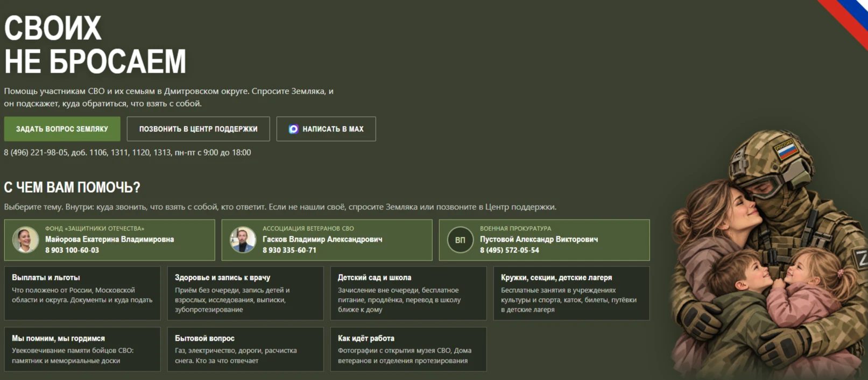868x380 pixels.
Task: Open Майорова Екатерина Владимировна's avatar photo
Action: click(x=25, y=240)
